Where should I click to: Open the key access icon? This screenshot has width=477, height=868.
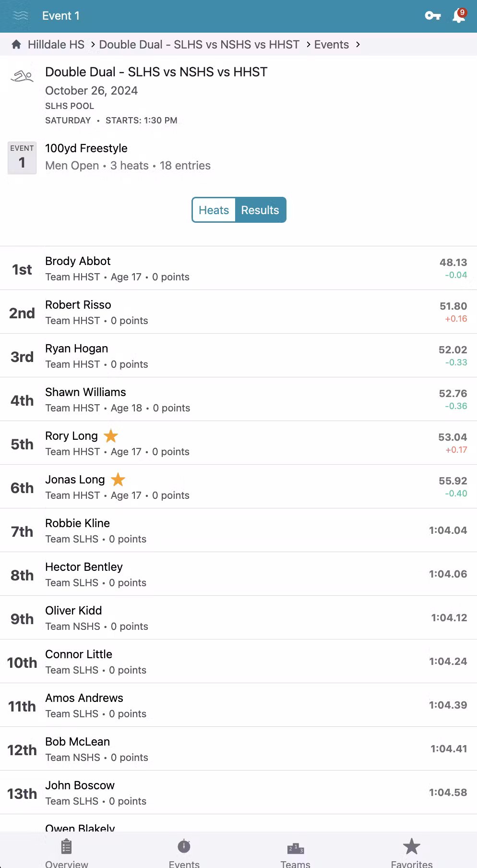433,16
